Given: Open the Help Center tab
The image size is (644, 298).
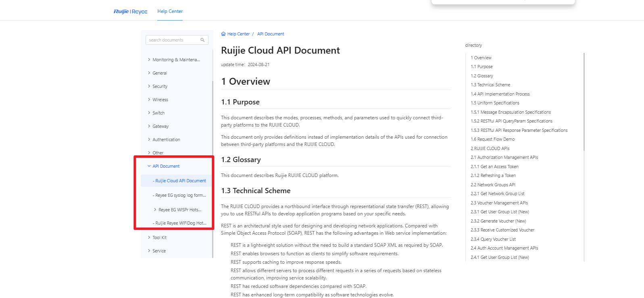Looking at the screenshot, I should click(x=170, y=11).
